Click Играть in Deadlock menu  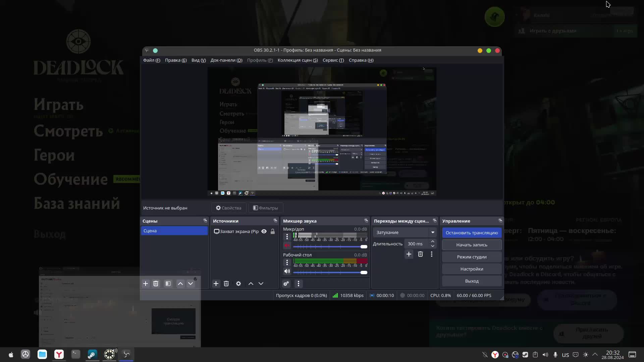tap(58, 105)
